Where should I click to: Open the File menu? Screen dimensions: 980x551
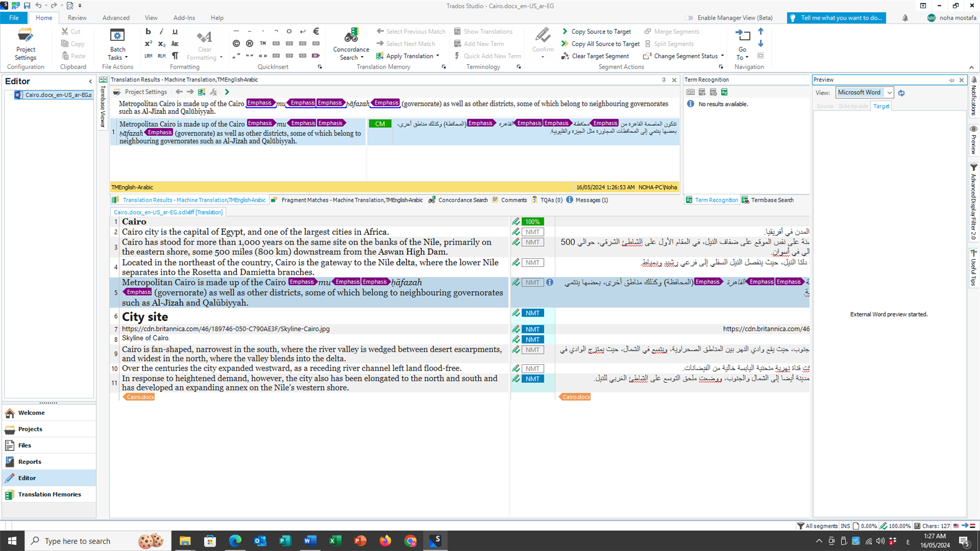14,18
